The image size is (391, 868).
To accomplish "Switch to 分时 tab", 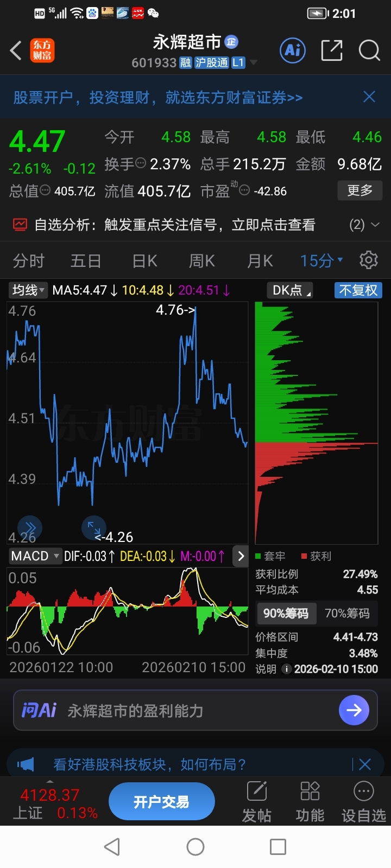I will 28,261.
